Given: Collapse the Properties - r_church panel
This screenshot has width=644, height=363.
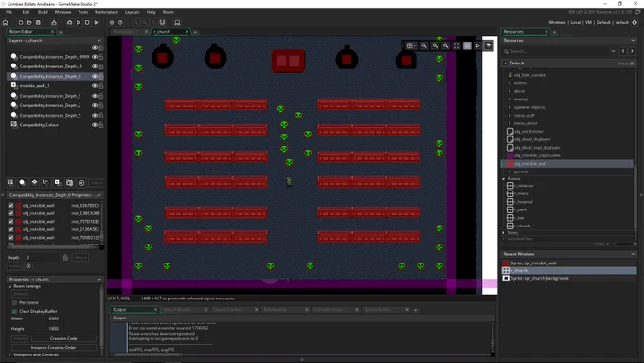Looking at the screenshot, I should tap(99, 280).
